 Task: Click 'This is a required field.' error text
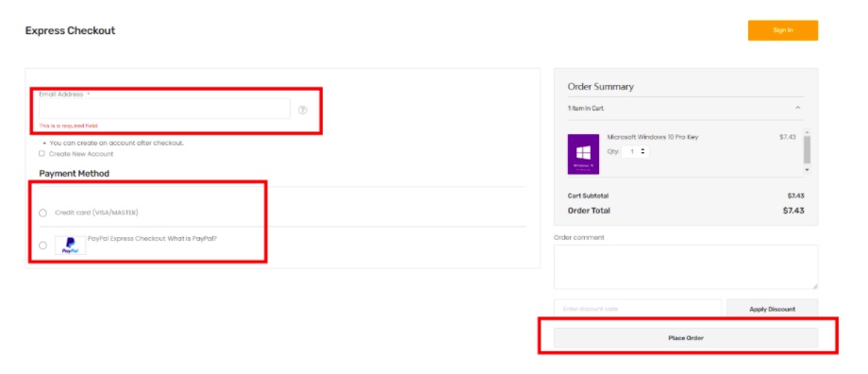[69, 126]
